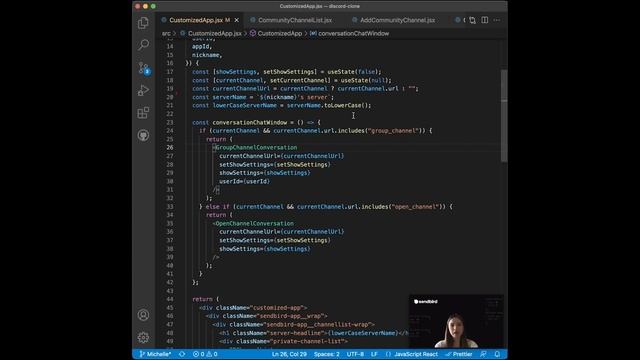The height and width of the screenshot is (360, 640).
Task: Click line number 44 in the gutter
Action: tap(170, 299)
